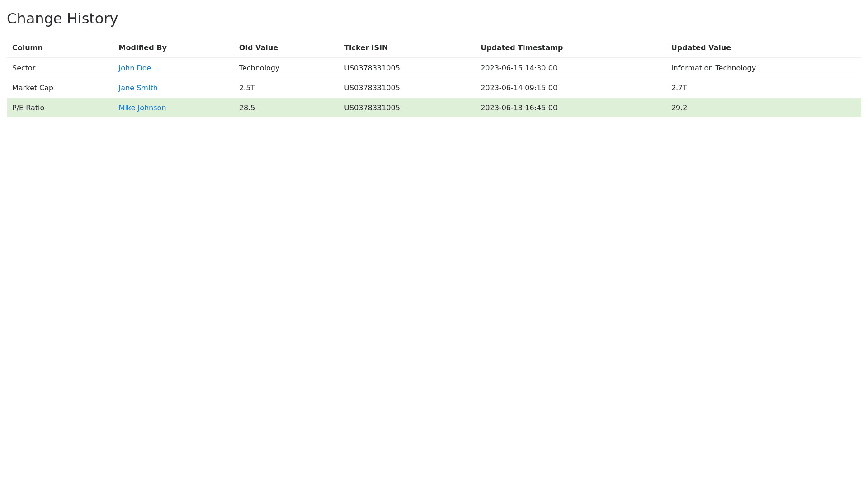Click the 2023-06-14 09:15:00 timestamp
868x488 pixels.
(x=519, y=88)
